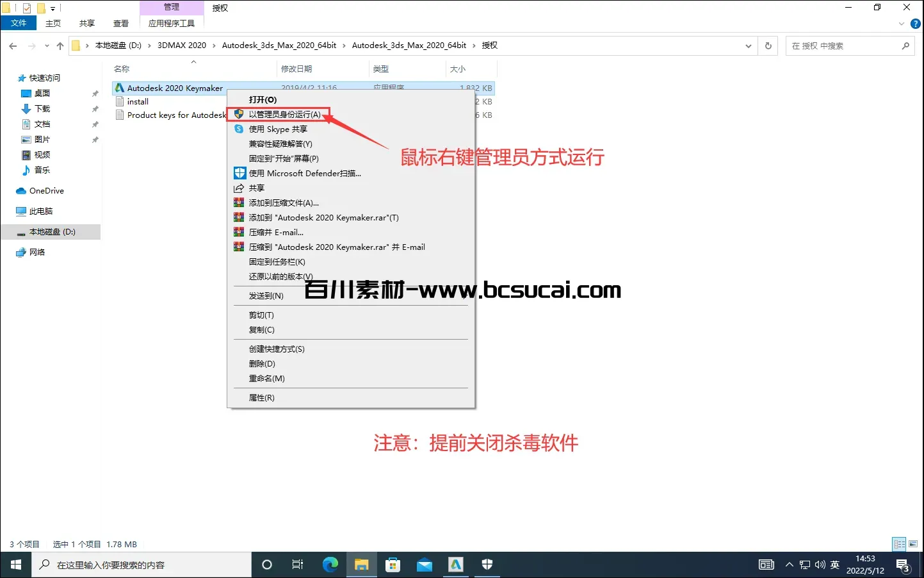Switch to large icons view button
The height and width of the screenshot is (578, 924).
[x=913, y=544]
